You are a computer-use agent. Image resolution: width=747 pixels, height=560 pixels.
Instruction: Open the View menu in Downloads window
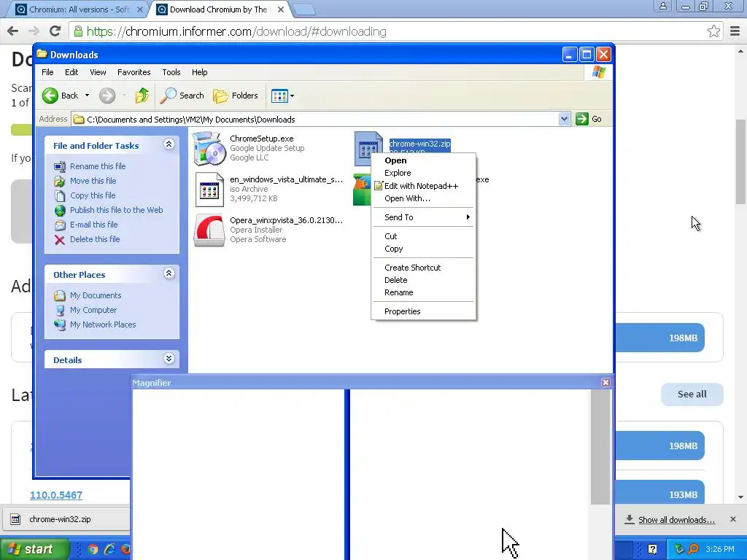point(98,72)
